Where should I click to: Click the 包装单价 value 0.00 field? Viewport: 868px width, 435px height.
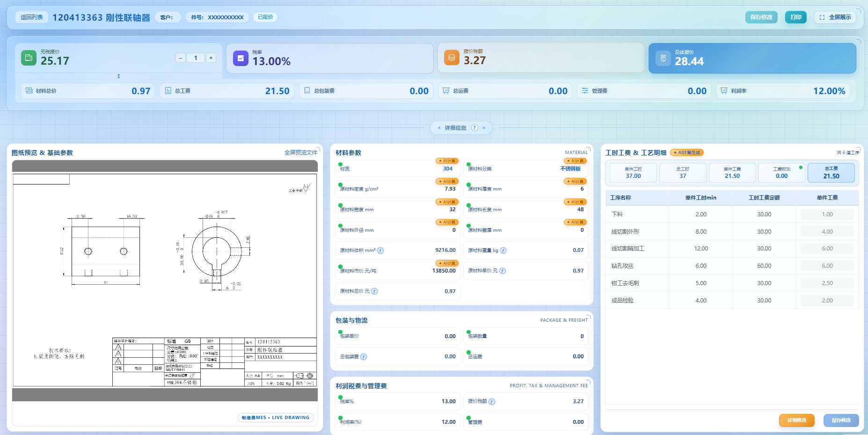tap(450, 336)
